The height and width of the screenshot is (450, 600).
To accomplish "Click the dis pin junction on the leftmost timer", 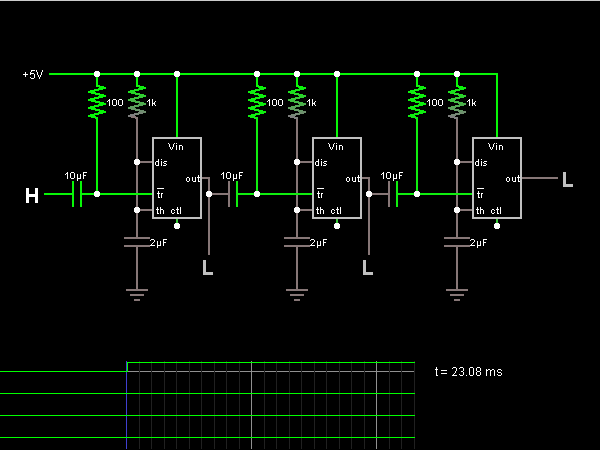I will [137, 162].
